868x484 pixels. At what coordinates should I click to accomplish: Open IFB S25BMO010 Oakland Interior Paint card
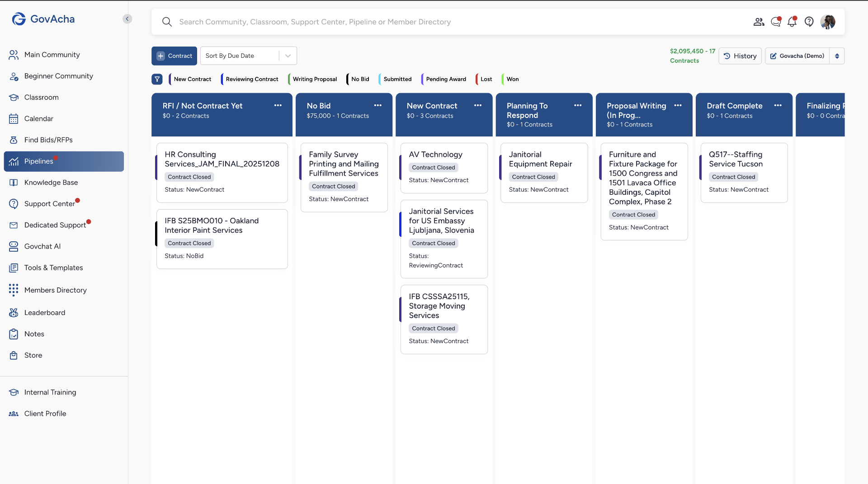pyautogui.click(x=222, y=239)
